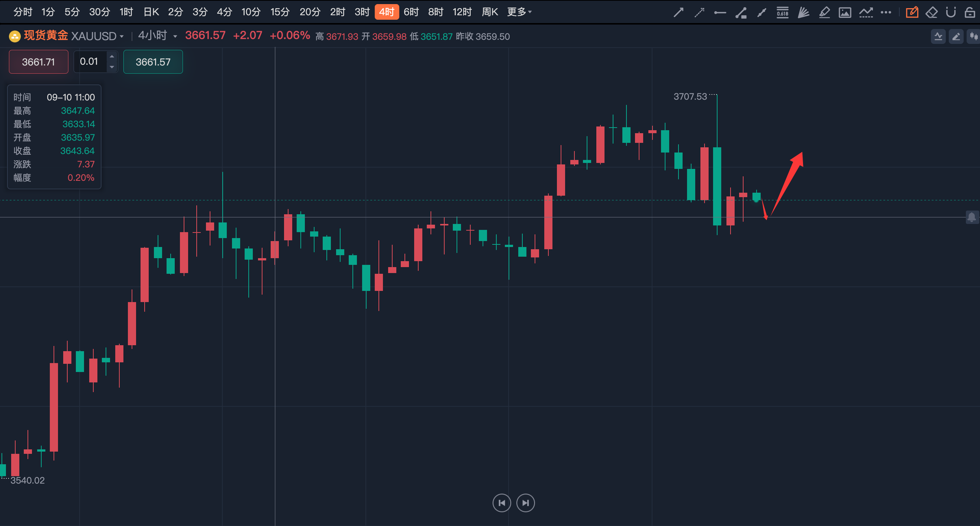Click the 3661.71 sell price button
The image size is (980, 526).
click(x=38, y=62)
